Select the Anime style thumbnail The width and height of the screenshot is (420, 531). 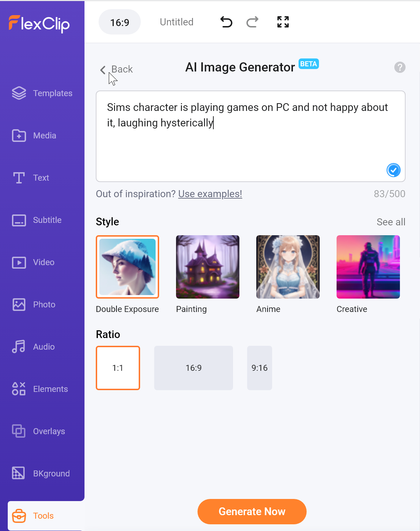tap(288, 267)
